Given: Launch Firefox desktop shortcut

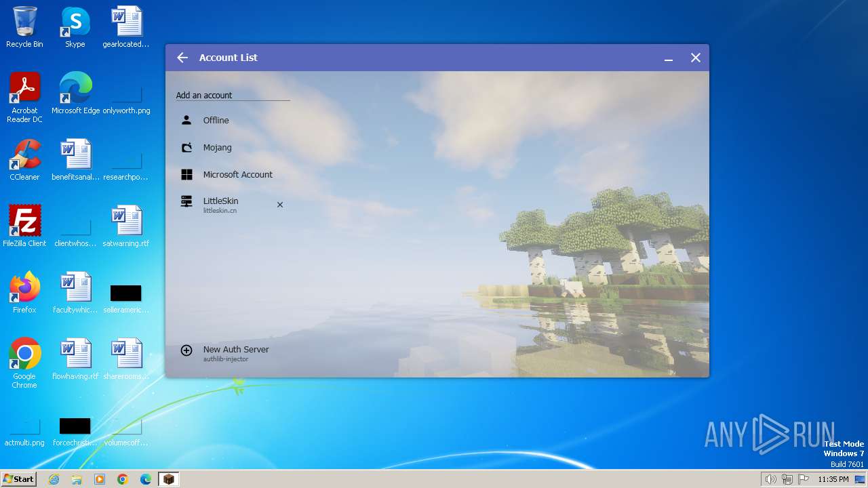Looking at the screenshot, I should (x=24, y=293).
